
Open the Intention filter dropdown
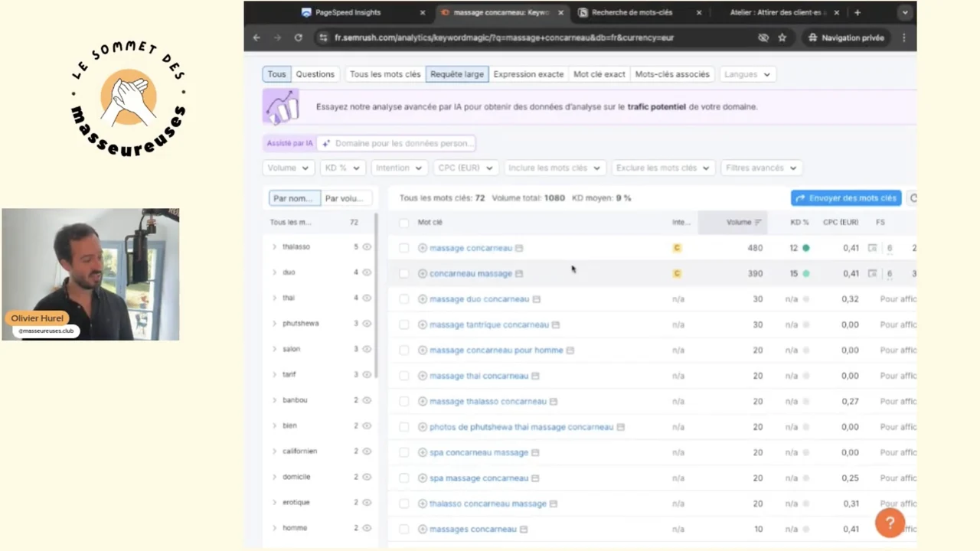click(399, 168)
